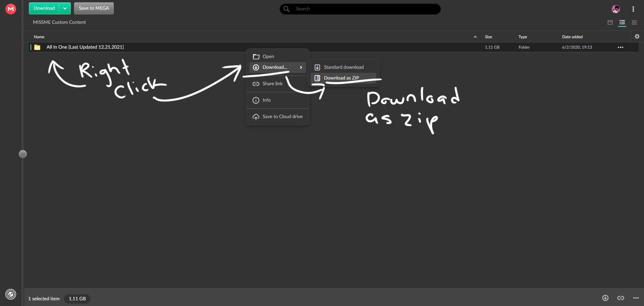644x306 pixels.
Task: Switch to list view
Action: pos(622,22)
